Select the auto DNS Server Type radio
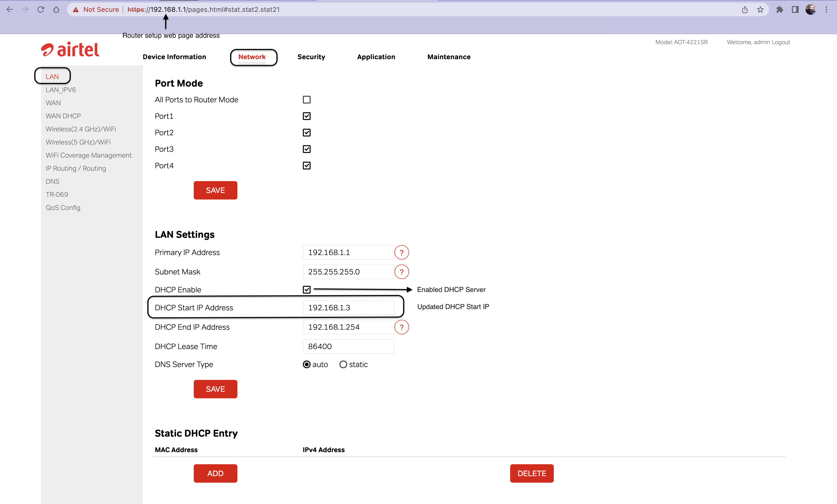Viewport: 837px width, 504px height. click(x=306, y=364)
